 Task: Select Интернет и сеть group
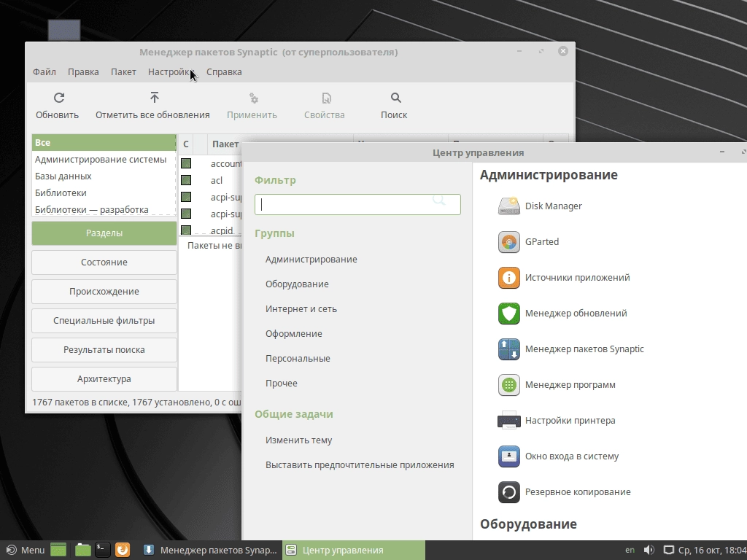(x=301, y=309)
